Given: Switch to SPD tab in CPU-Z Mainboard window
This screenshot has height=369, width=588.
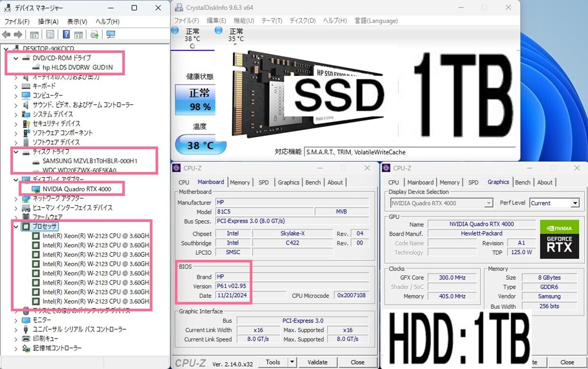Looking at the screenshot, I should (x=264, y=182).
